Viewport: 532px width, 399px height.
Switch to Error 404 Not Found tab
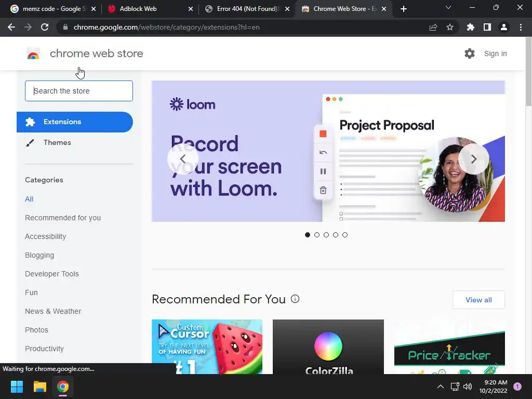tap(247, 9)
